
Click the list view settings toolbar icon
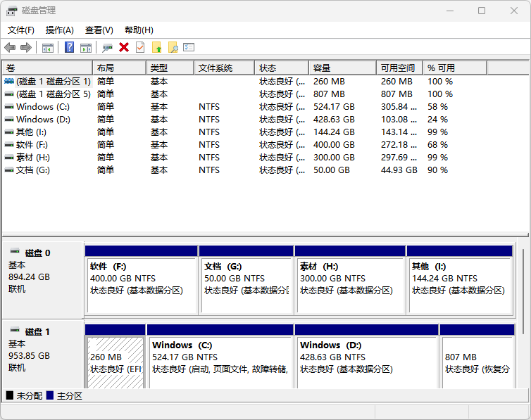(x=189, y=47)
